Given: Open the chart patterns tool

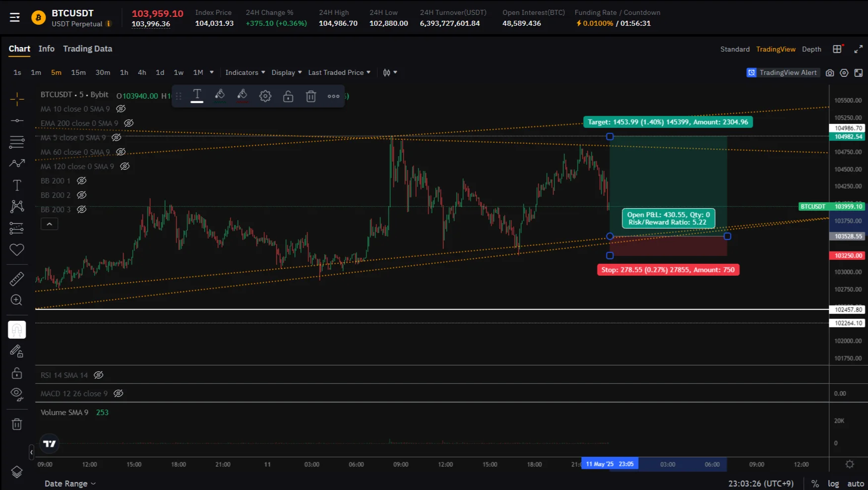Looking at the screenshot, I should click(x=17, y=206).
